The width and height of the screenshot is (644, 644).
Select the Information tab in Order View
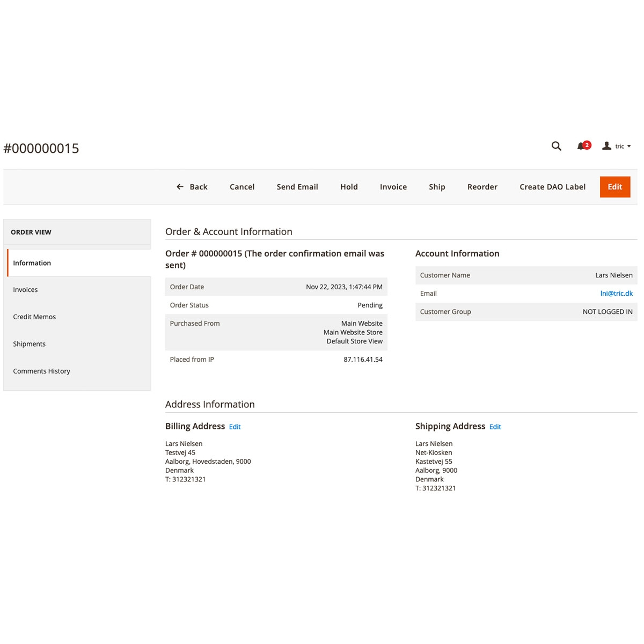tap(32, 263)
